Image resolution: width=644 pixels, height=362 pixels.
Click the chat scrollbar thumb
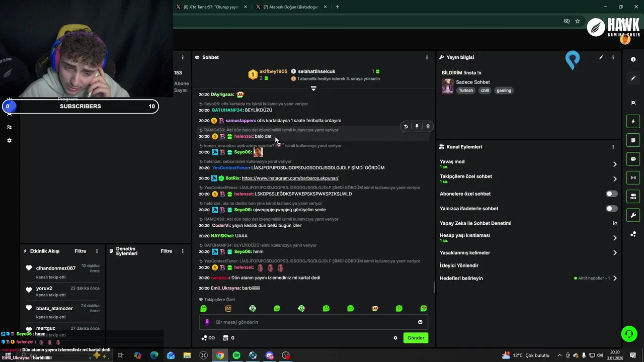click(x=435, y=288)
